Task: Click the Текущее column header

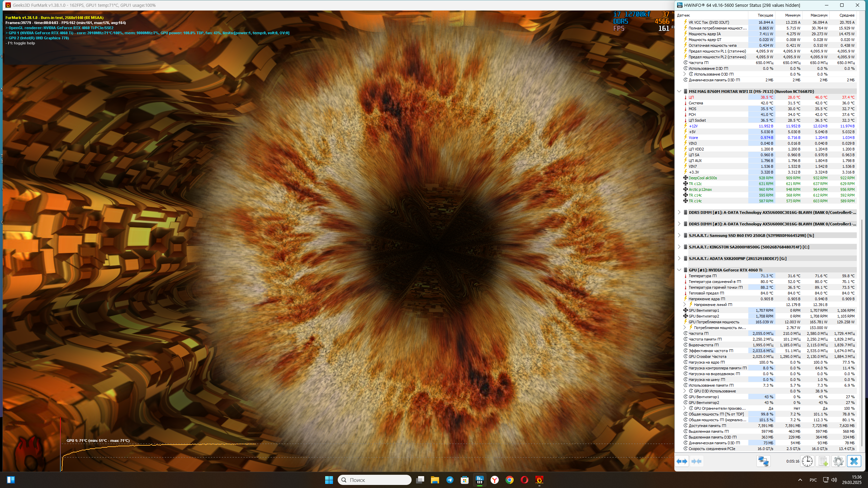Action: click(765, 15)
